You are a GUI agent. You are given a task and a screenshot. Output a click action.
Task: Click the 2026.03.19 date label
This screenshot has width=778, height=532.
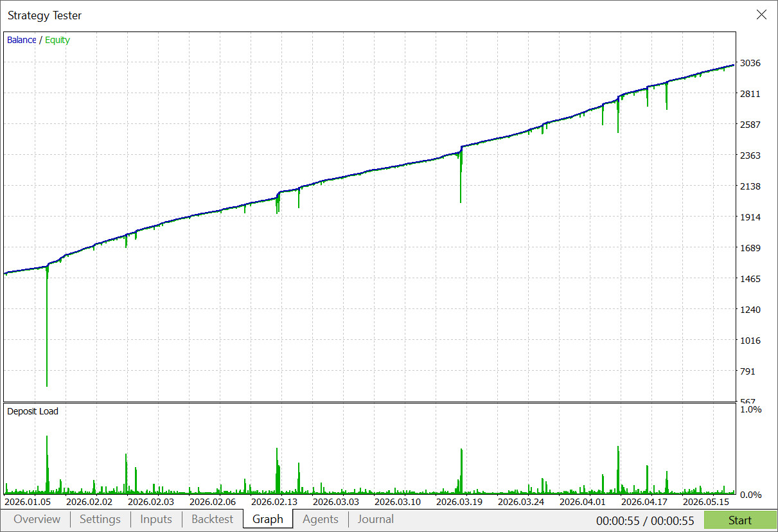point(459,502)
